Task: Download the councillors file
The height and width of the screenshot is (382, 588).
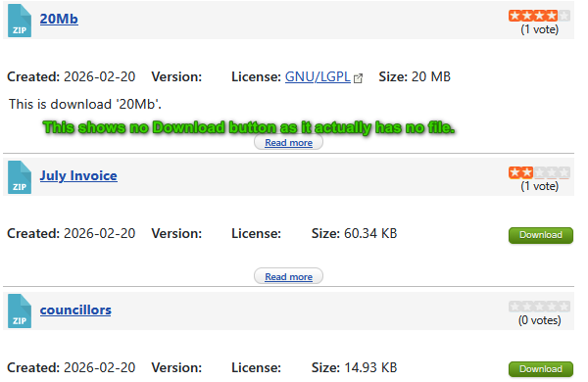Action: click(541, 369)
